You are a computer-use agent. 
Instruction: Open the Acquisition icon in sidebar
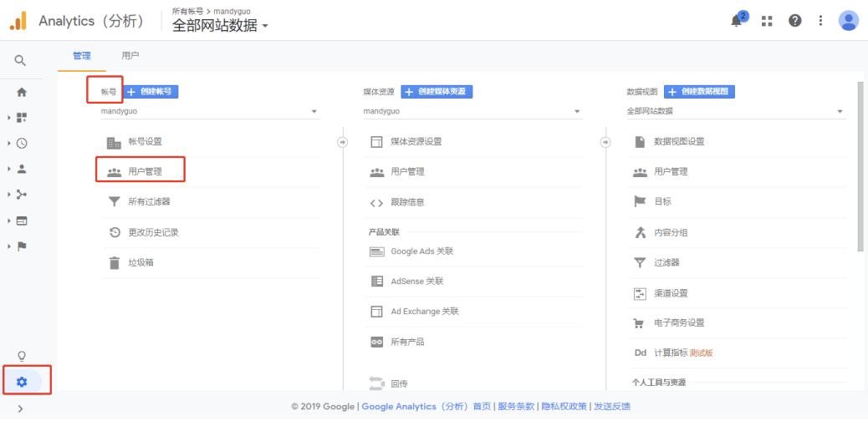point(22,194)
